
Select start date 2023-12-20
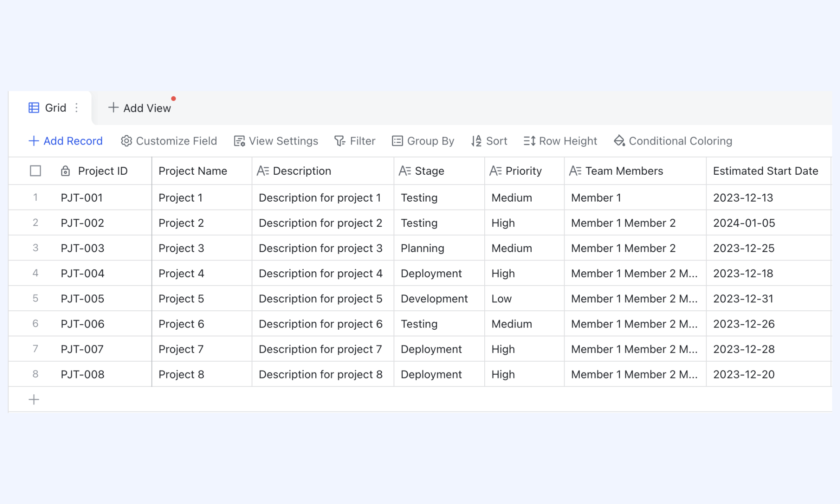[769, 374]
